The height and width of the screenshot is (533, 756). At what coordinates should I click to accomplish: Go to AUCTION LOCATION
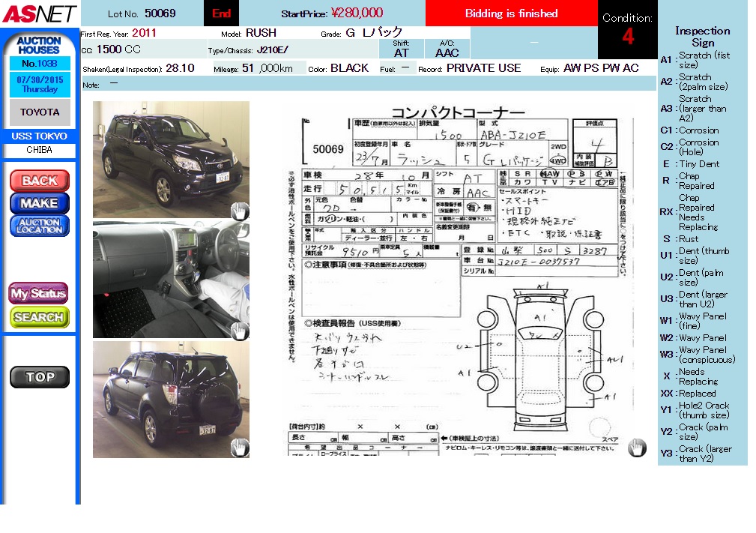(x=40, y=226)
